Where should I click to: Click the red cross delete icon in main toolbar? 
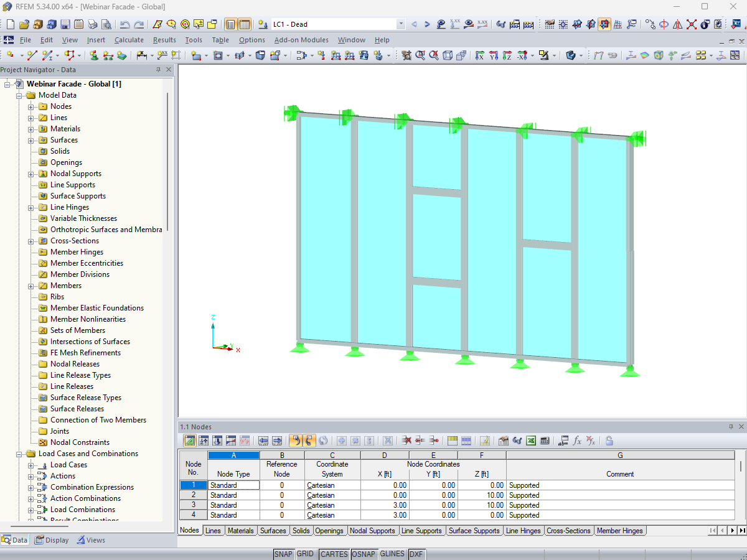[691, 24]
